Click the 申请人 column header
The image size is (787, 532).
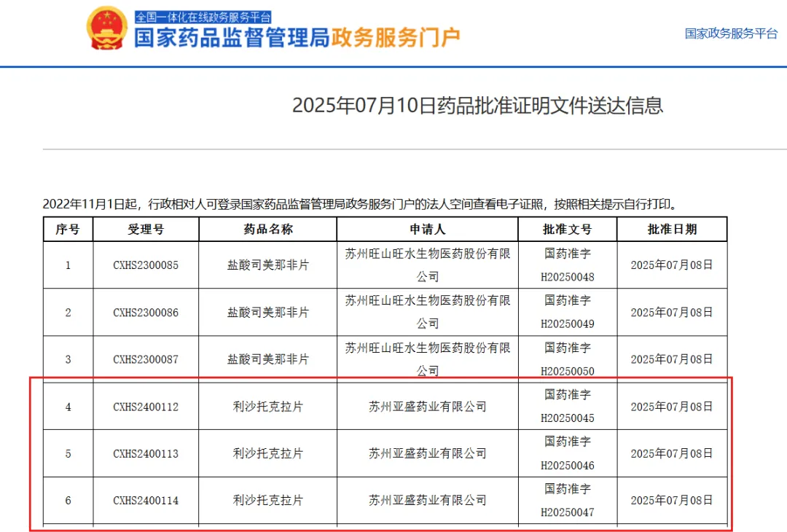point(428,230)
